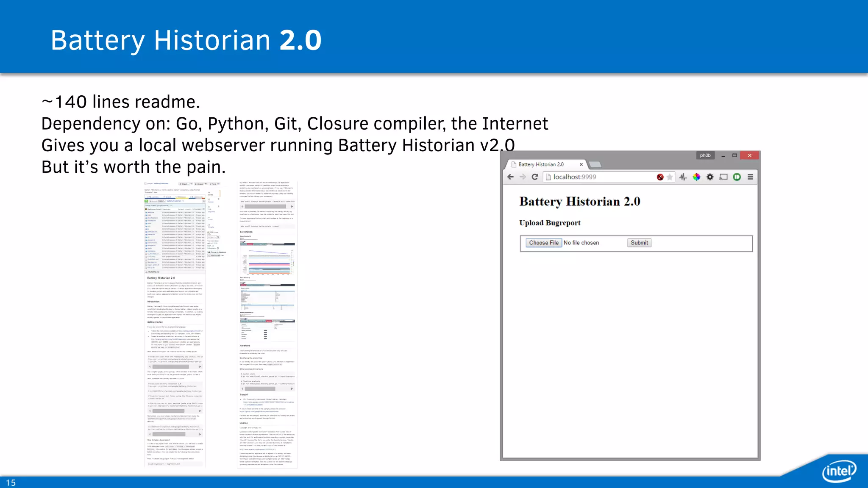Click the ph0b profile button
868x488 pixels.
tap(705, 155)
